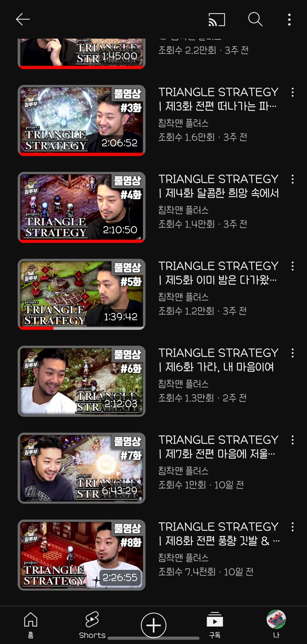The height and width of the screenshot is (644, 307).
Task: Open the Subscriptions tab
Action: click(x=215, y=625)
